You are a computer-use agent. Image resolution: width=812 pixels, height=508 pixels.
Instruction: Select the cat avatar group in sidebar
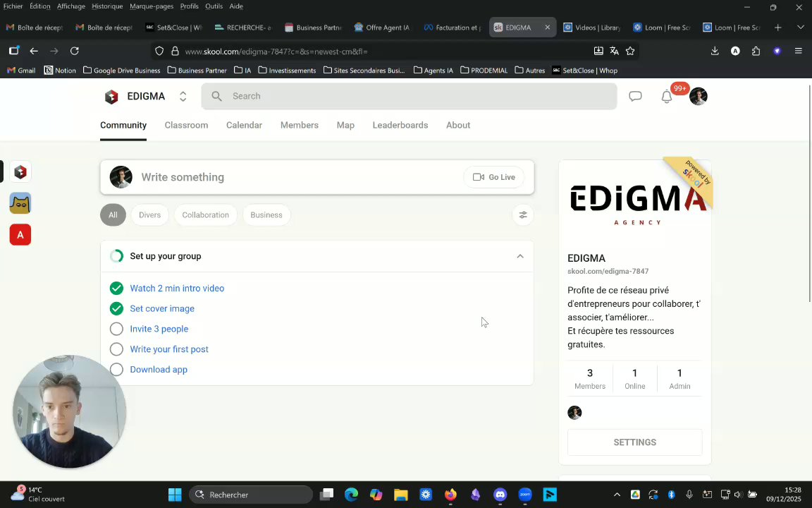coord(20,203)
